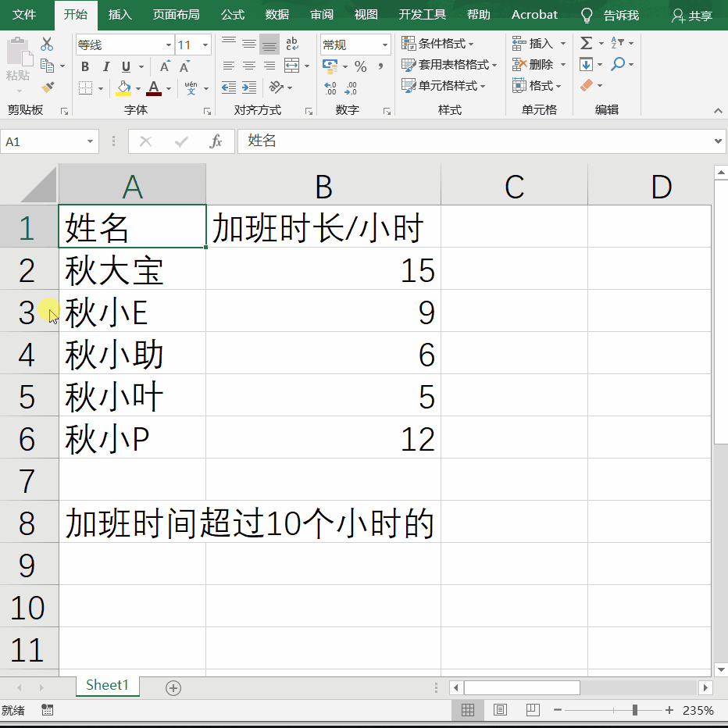Viewport: 728px width, 728px height.
Task: Click the Increase Decimal icon
Action: (332, 88)
